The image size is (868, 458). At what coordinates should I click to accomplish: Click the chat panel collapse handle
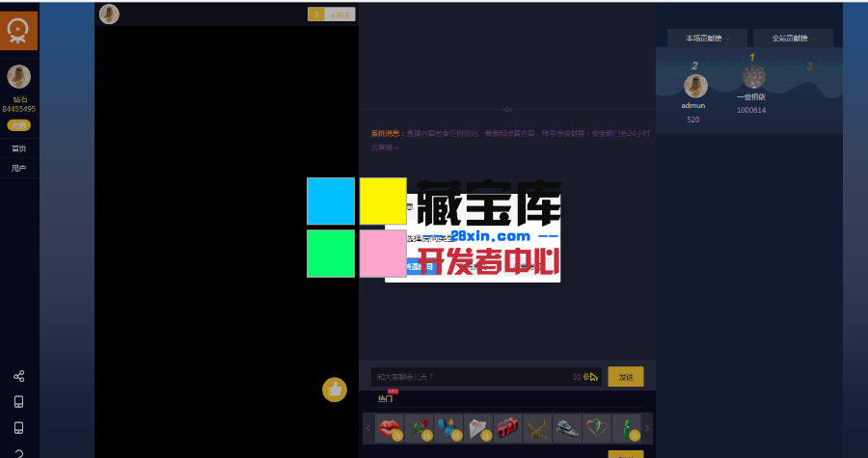507,110
